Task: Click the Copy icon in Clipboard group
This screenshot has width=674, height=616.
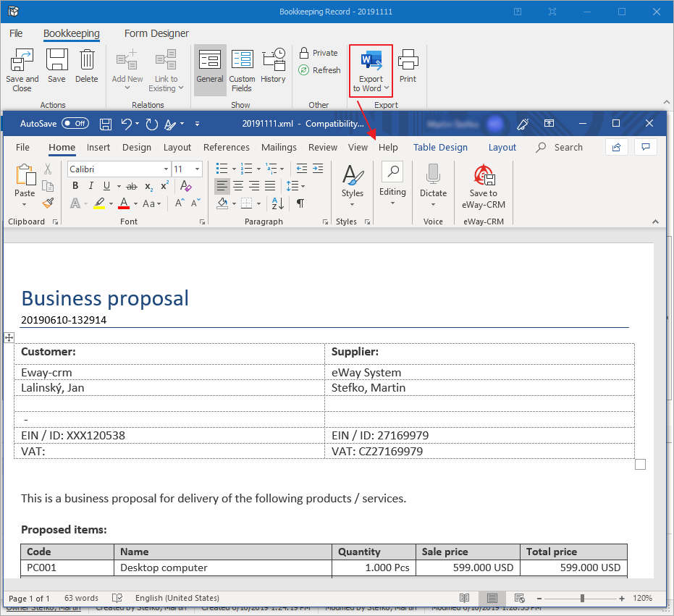Action: [x=48, y=186]
